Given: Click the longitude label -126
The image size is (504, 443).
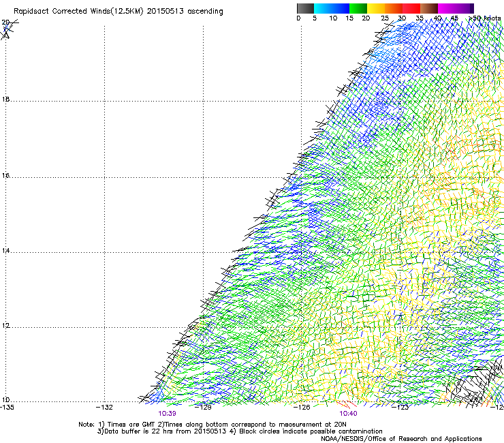Looking at the screenshot, I should coord(302,408).
